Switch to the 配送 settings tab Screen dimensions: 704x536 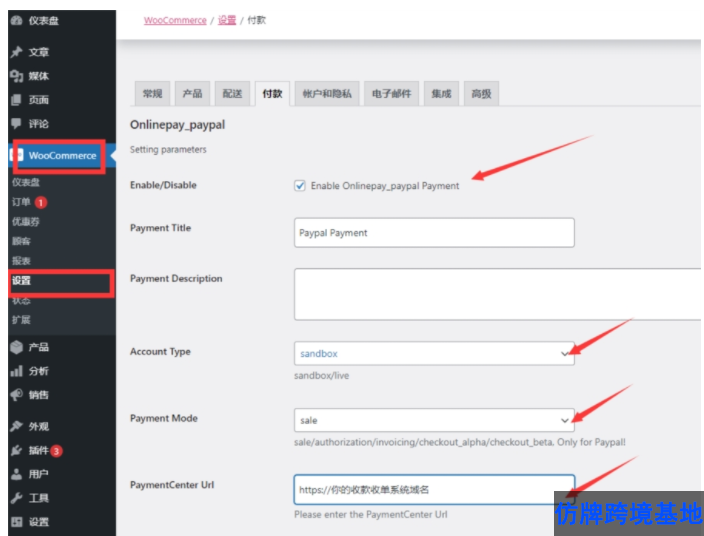click(x=232, y=93)
